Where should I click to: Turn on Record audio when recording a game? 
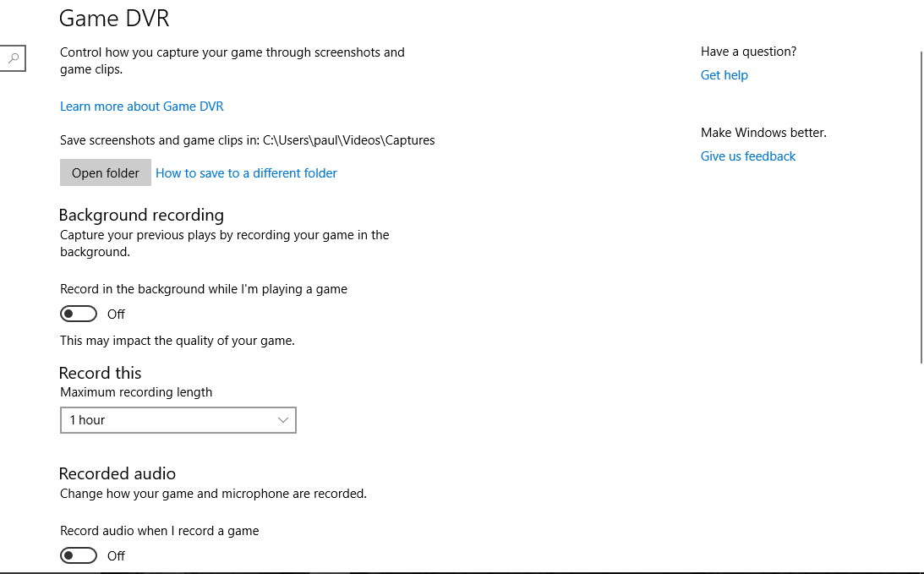click(79, 556)
